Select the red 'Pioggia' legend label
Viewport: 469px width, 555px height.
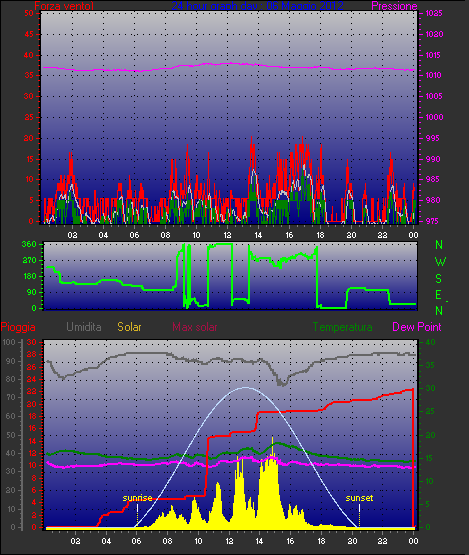(18, 327)
